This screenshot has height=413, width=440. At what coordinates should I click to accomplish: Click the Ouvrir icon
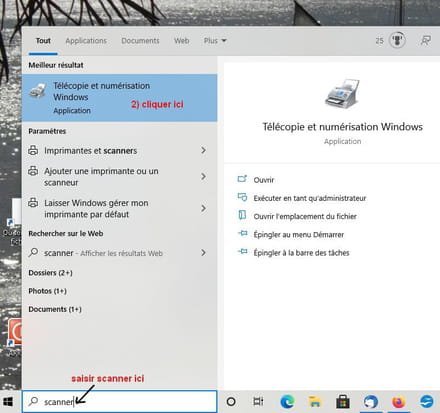[242, 179]
